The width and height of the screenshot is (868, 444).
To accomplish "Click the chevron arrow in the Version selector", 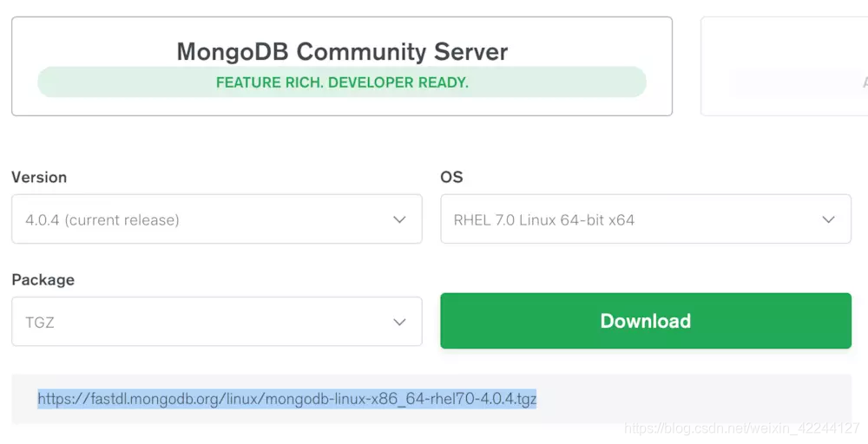I will tap(399, 219).
